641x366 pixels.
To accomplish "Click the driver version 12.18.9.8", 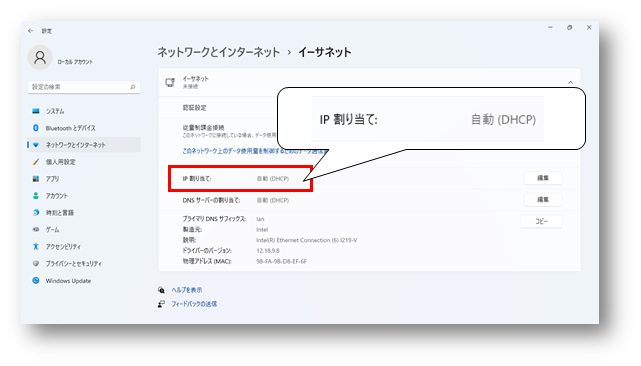I will click(268, 251).
